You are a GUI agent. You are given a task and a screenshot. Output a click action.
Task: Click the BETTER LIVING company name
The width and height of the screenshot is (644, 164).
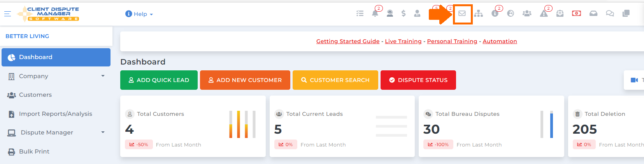click(27, 36)
